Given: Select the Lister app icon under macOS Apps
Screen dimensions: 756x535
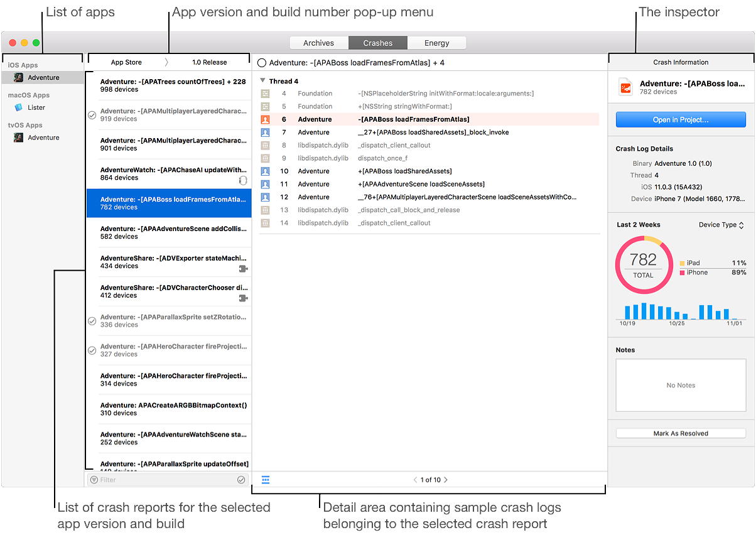Looking at the screenshot, I should 19,107.
